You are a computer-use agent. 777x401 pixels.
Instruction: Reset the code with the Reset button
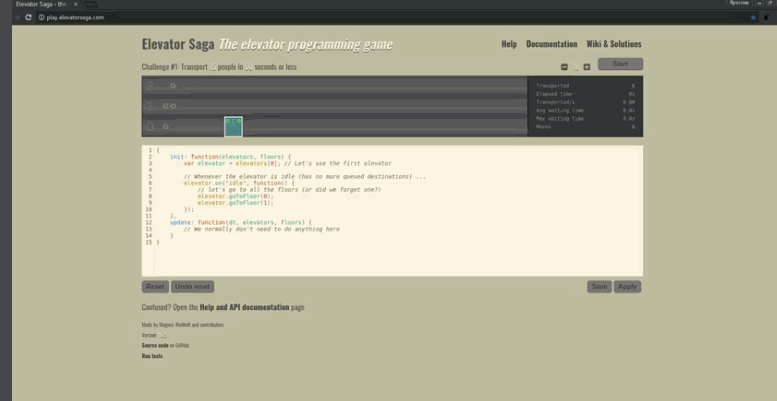coord(155,286)
